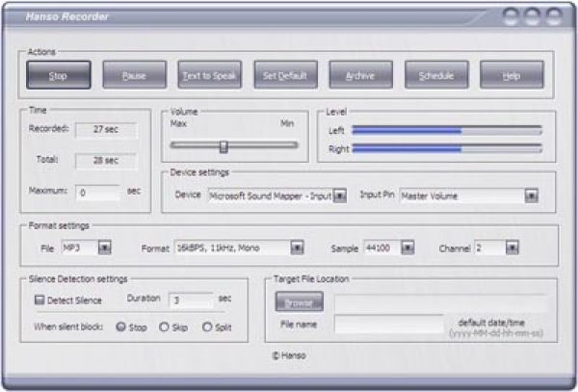This screenshot has width=578, height=392.
Task: Enable the Detect Silence checkbox
Action: click(x=39, y=300)
